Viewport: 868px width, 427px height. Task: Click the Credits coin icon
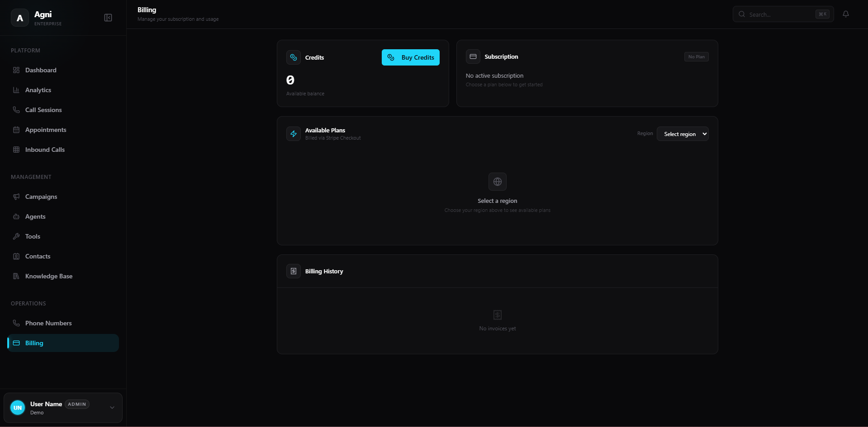coord(293,57)
